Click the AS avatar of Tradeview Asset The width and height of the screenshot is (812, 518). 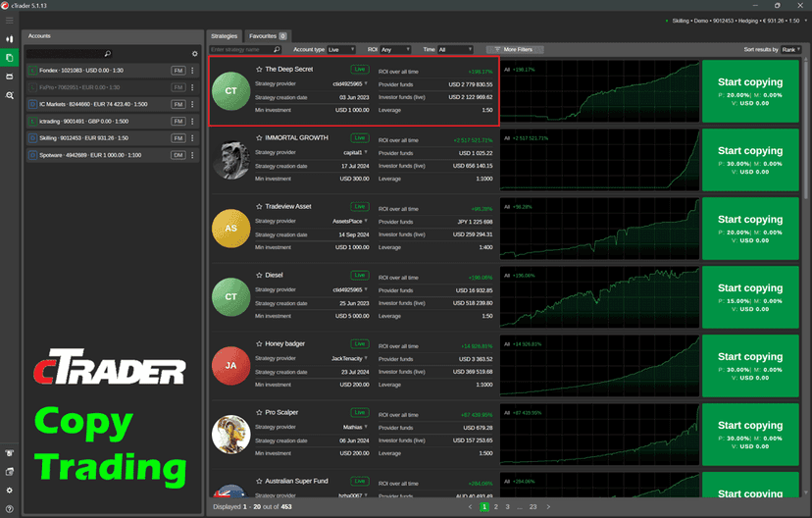pos(231,229)
